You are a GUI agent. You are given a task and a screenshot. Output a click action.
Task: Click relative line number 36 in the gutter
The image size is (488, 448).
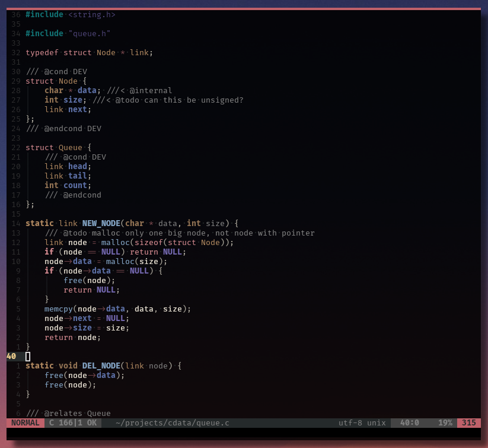click(x=16, y=15)
